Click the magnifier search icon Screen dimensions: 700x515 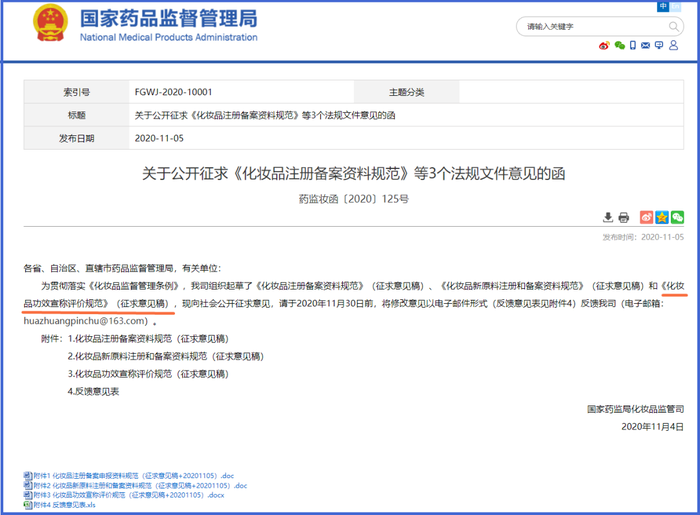674,27
